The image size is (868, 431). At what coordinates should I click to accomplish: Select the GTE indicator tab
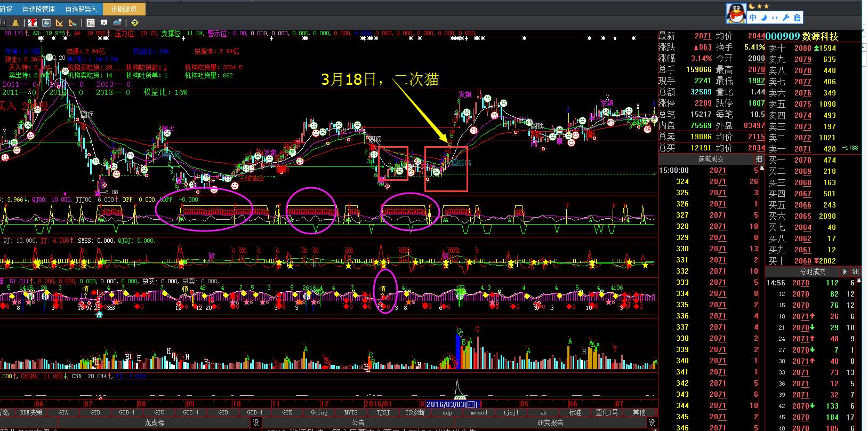point(287,412)
